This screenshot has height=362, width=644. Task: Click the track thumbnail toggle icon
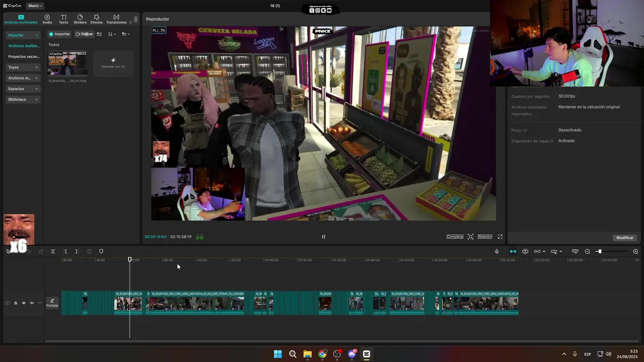coord(8,303)
